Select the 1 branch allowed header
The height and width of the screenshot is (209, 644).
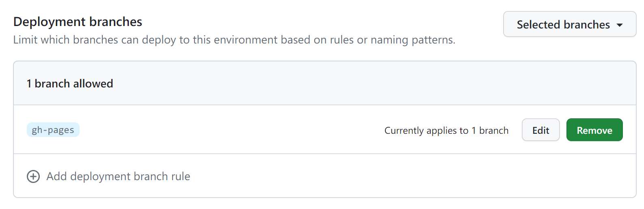pos(70,84)
